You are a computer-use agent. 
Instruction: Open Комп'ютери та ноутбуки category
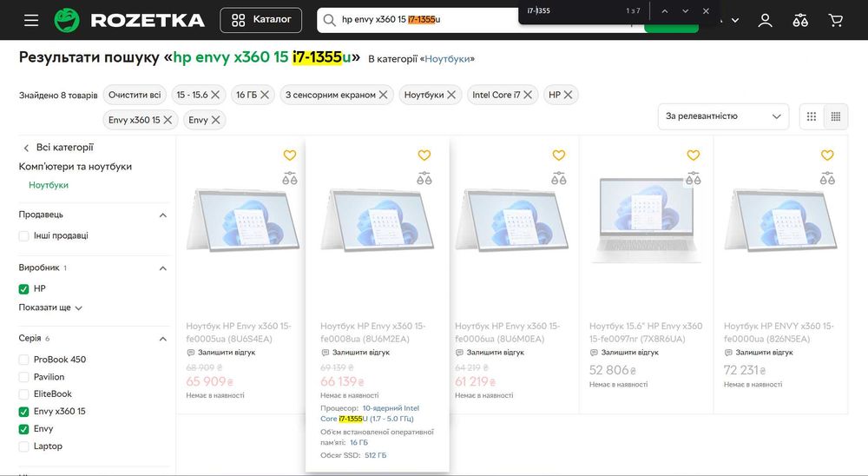[76, 167]
